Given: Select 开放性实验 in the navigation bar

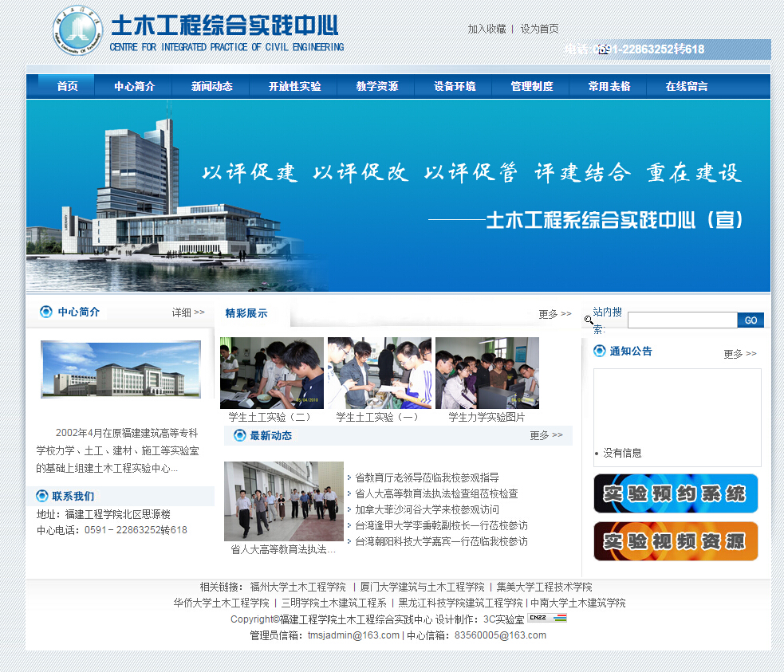Looking at the screenshot, I should pyautogui.click(x=294, y=86).
